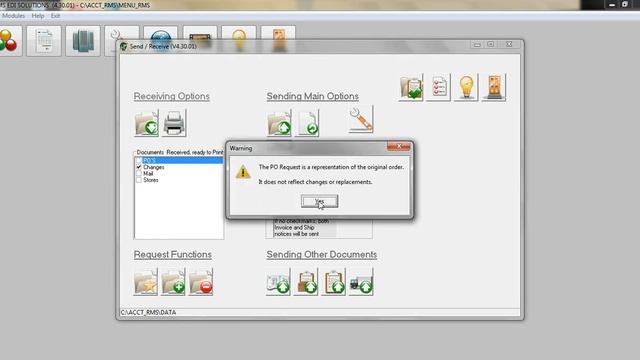Click the binders icon in main toolbar
Screen dimensions: 640x360
point(83,41)
